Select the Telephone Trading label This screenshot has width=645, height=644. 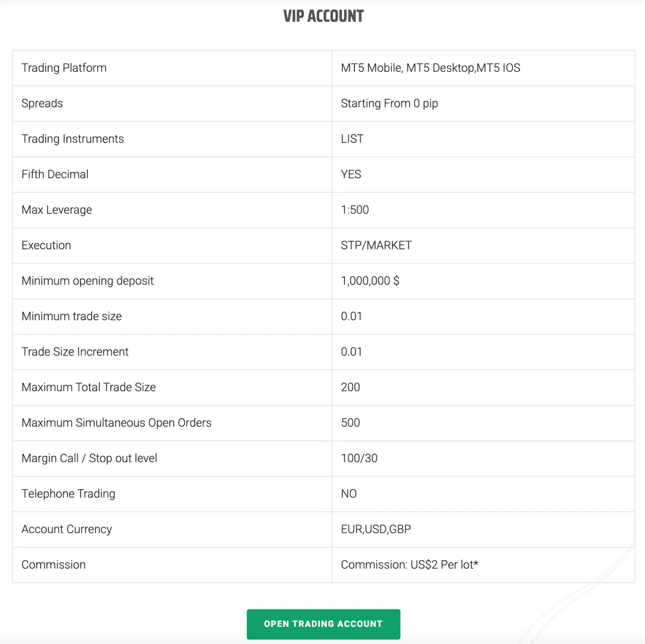[68, 494]
